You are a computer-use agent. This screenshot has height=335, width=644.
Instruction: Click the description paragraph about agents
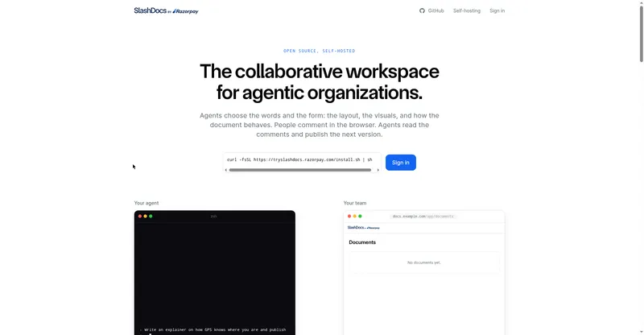[319, 125]
